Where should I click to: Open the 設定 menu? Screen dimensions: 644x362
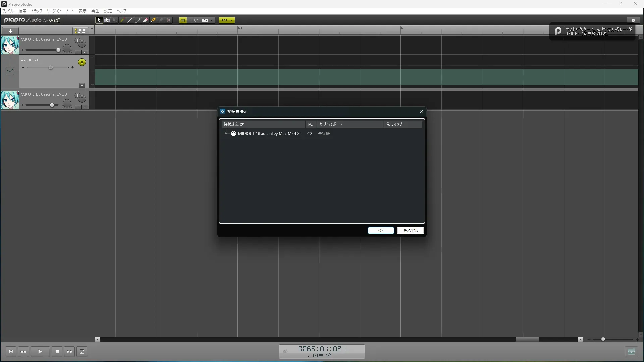pyautogui.click(x=108, y=11)
